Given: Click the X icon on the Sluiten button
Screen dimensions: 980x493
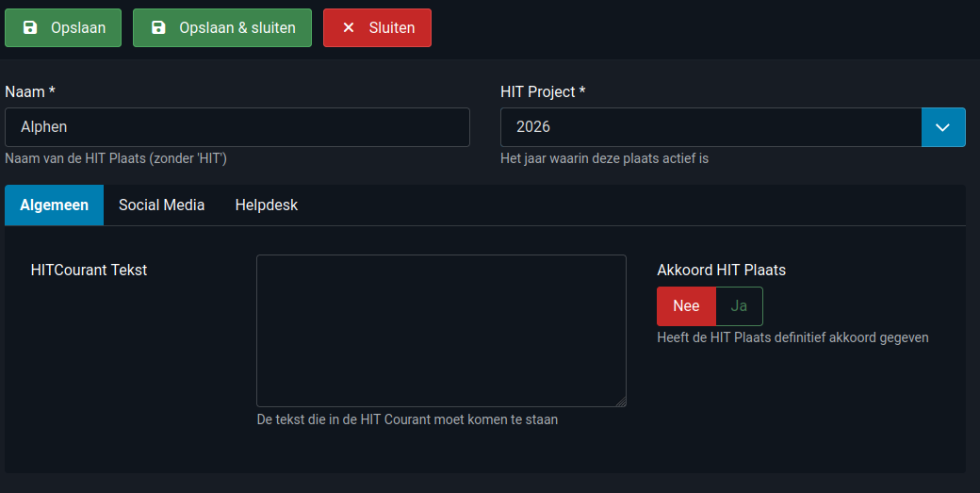Looking at the screenshot, I should (349, 28).
